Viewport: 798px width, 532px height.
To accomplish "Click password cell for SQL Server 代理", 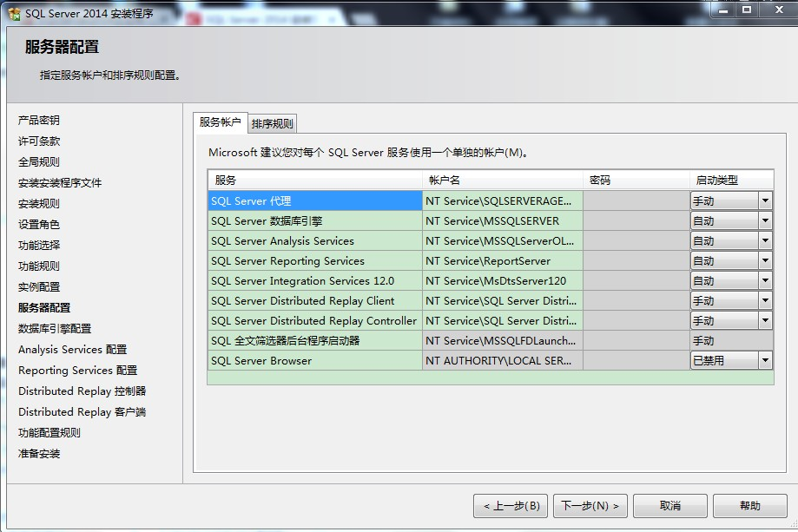I will click(x=636, y=200).
